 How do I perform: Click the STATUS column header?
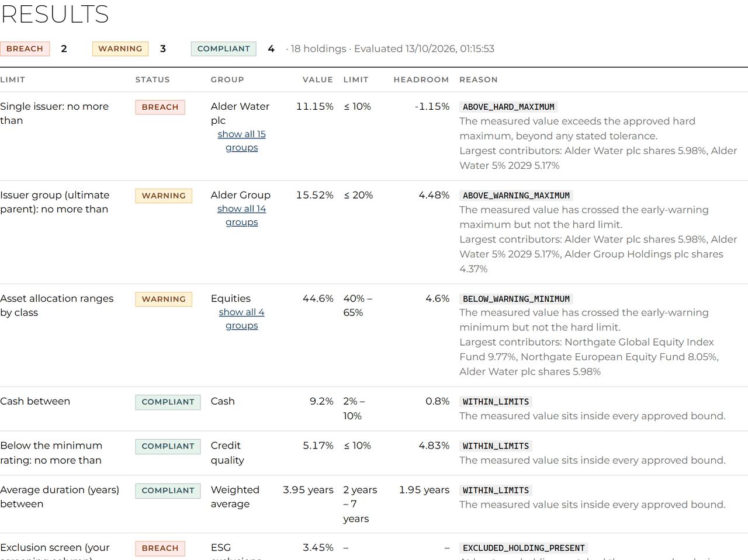point(153,79)
